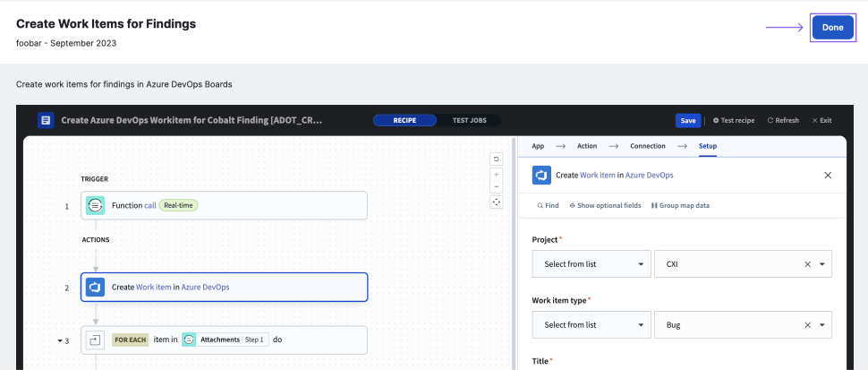Screen dimensions: 868x370
Task: Click Test recipe
Action: click(x=734, y=120)
